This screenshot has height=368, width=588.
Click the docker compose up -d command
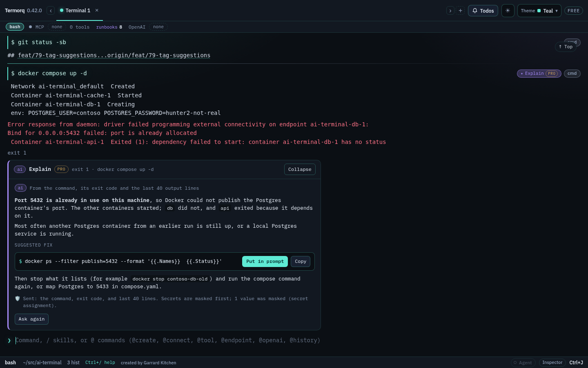pos(49,74)
